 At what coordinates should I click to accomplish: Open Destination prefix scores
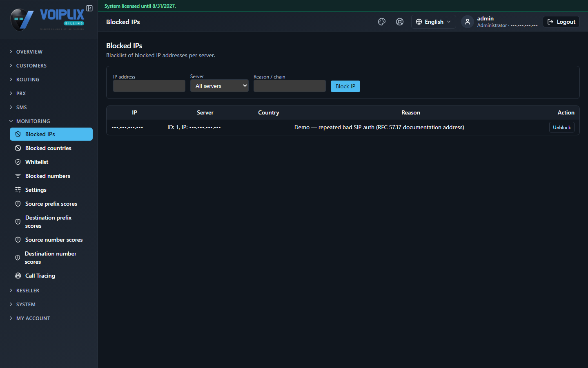click(51, 222)
